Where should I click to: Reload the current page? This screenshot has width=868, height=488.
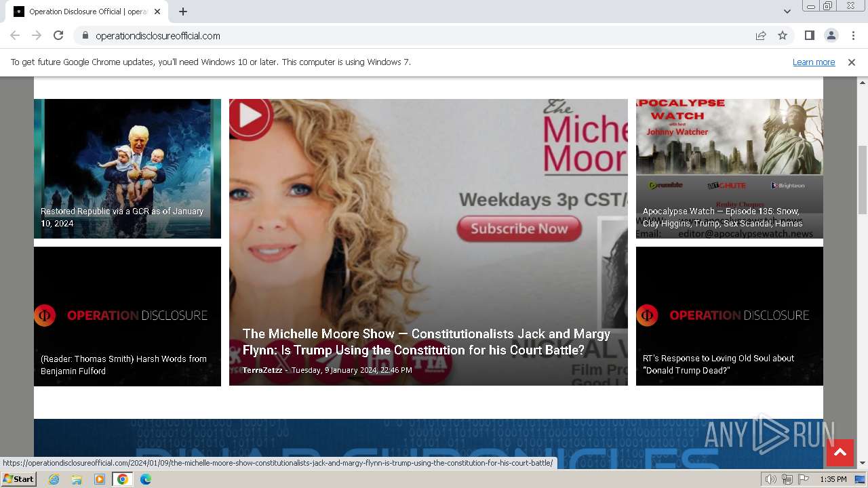(x=58, y=35)
